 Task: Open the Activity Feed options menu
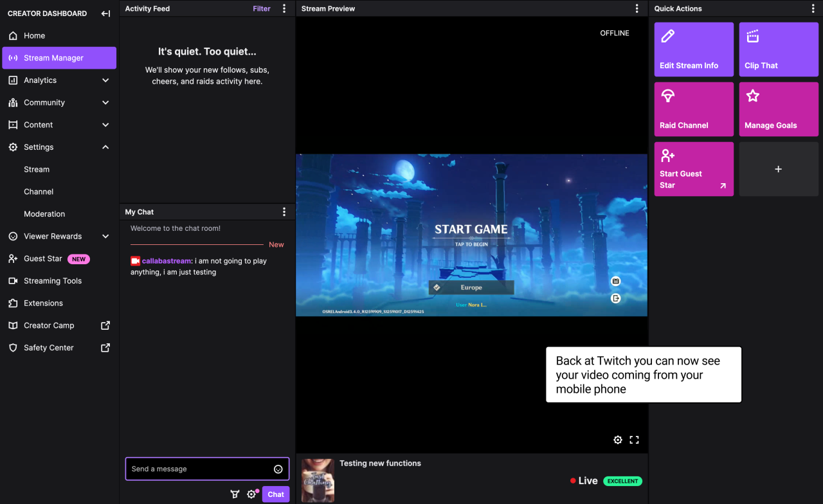[284, 8]
